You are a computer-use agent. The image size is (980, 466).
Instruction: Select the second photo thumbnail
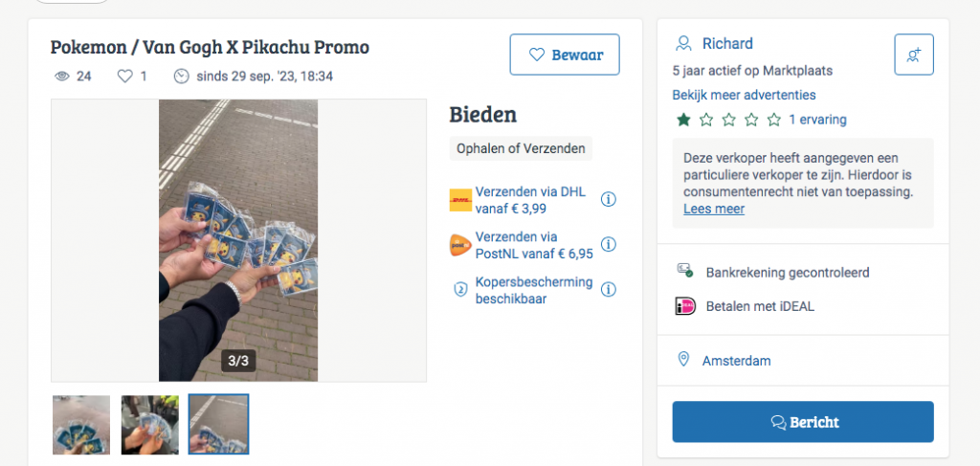pyautogui.click(x=150, y=424)
